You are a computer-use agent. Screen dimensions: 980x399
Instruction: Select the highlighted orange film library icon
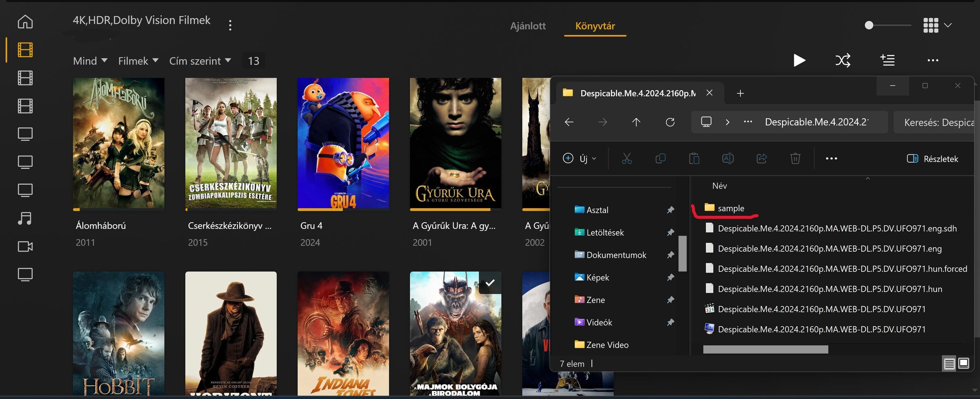tap(25, 50)
